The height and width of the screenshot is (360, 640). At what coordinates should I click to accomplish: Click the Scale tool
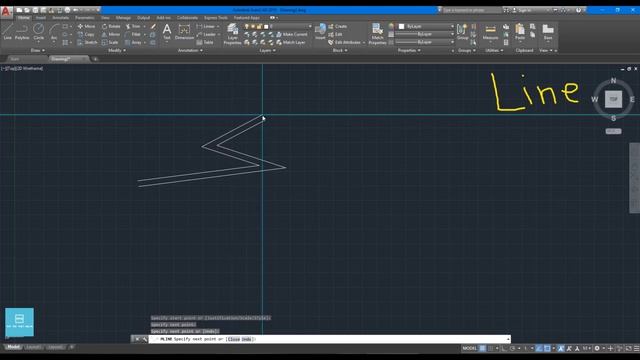110,42
